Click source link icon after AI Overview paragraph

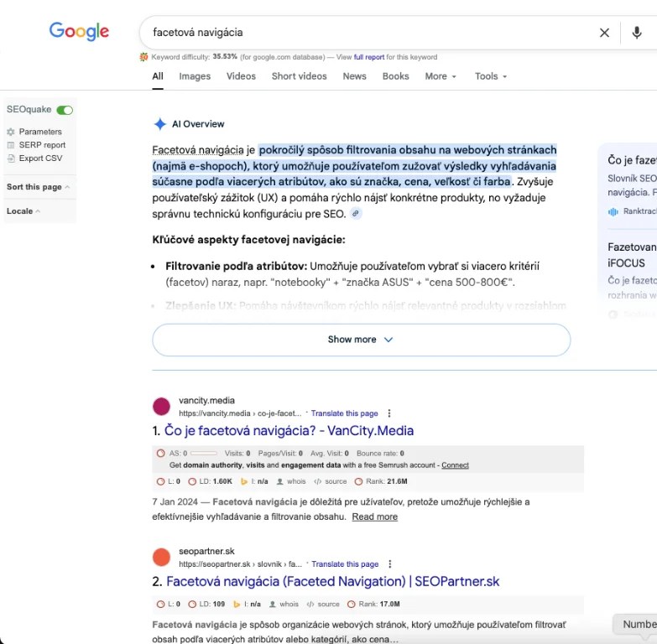356,214
